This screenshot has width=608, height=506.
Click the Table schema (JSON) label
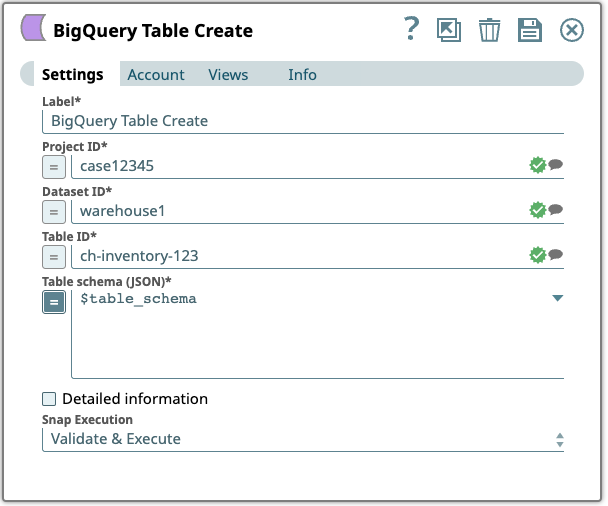coord(107,281)
